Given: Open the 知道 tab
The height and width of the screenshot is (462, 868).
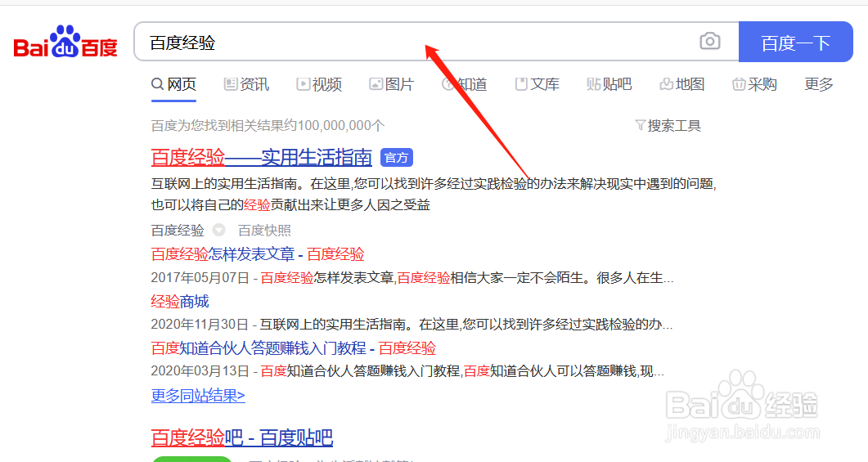Looking at the screenshot, I should click(464, 84).
